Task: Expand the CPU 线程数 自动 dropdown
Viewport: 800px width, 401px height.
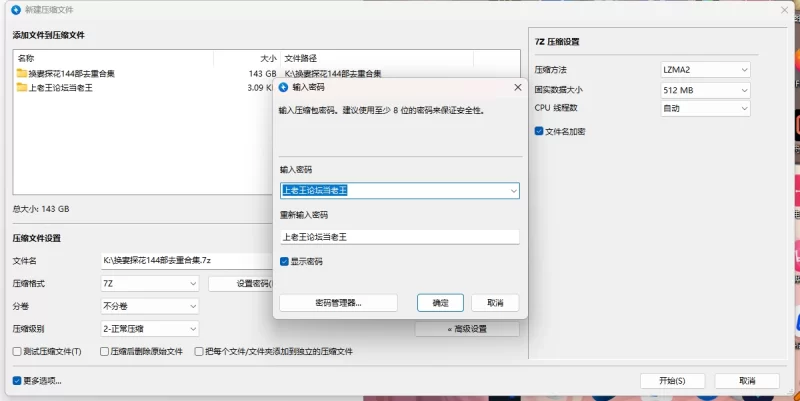Action: [x=705, y=108]
